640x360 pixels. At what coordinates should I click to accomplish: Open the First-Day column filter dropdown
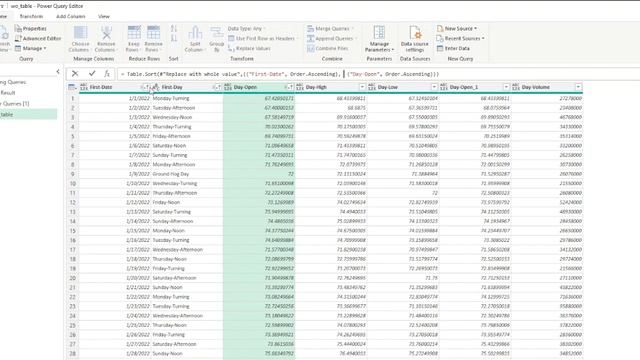[x=218, y=87]
